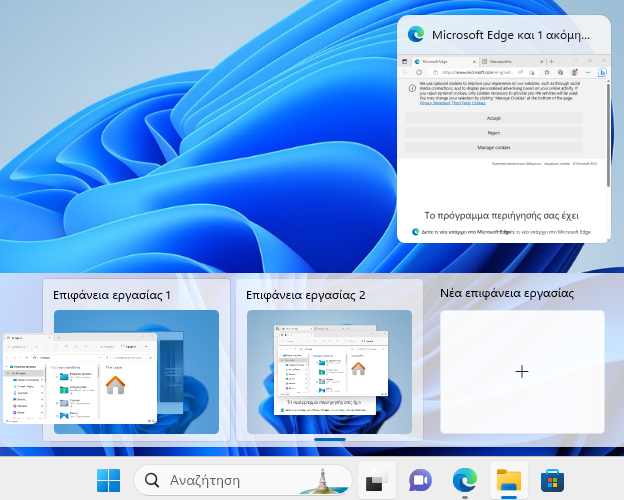Click the Αναζήτηση search box on taskbar
Screen dimensions: 624x500
click(243, 480)
